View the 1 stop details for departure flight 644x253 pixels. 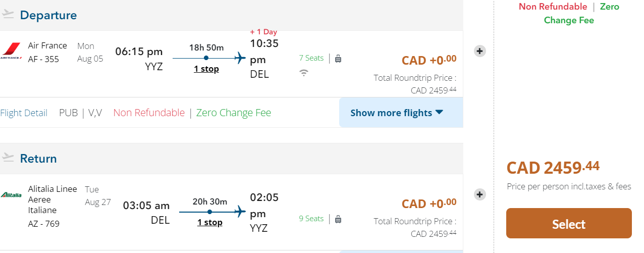point(206,69)
